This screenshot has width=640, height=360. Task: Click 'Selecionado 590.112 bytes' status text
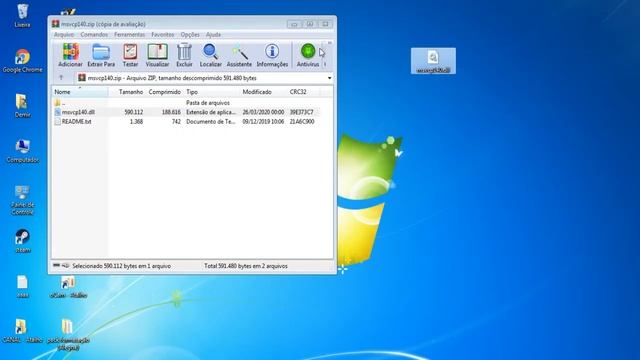[121, 266]
